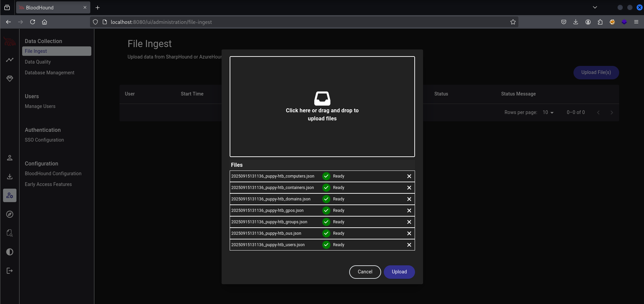Screen dimensions: 644x304
Task: Click the logout icon in sidebar
Action: tap(10, 271)
